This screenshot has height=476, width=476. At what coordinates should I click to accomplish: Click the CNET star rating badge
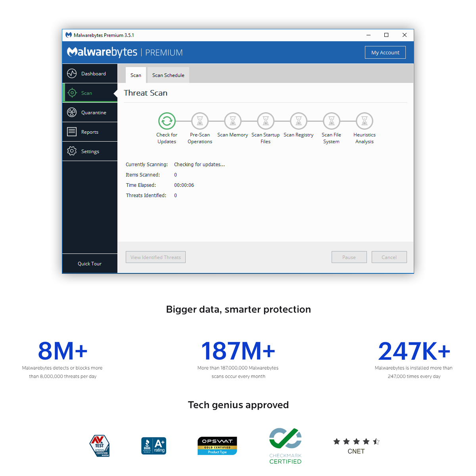[356, 446]
